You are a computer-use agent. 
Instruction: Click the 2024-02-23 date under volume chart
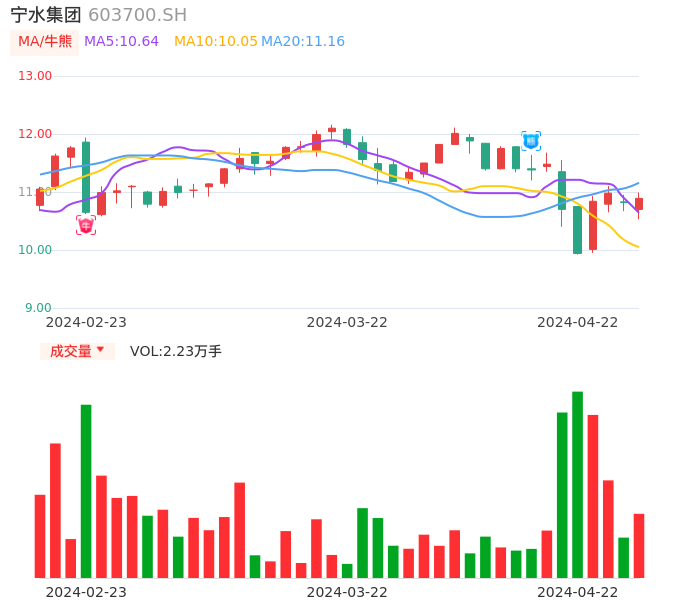tap(86, 592)
